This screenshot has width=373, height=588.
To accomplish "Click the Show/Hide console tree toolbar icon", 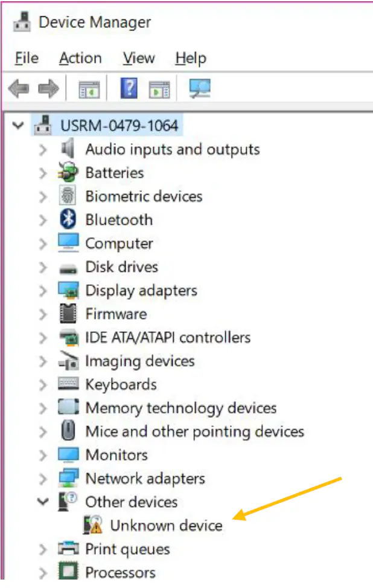I will (x=89, y=89).
